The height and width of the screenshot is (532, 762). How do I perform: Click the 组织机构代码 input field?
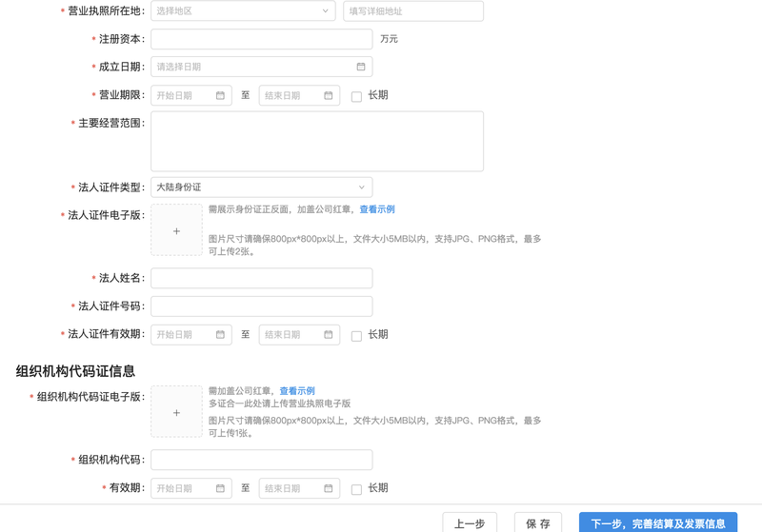click(x=261, y=460)
